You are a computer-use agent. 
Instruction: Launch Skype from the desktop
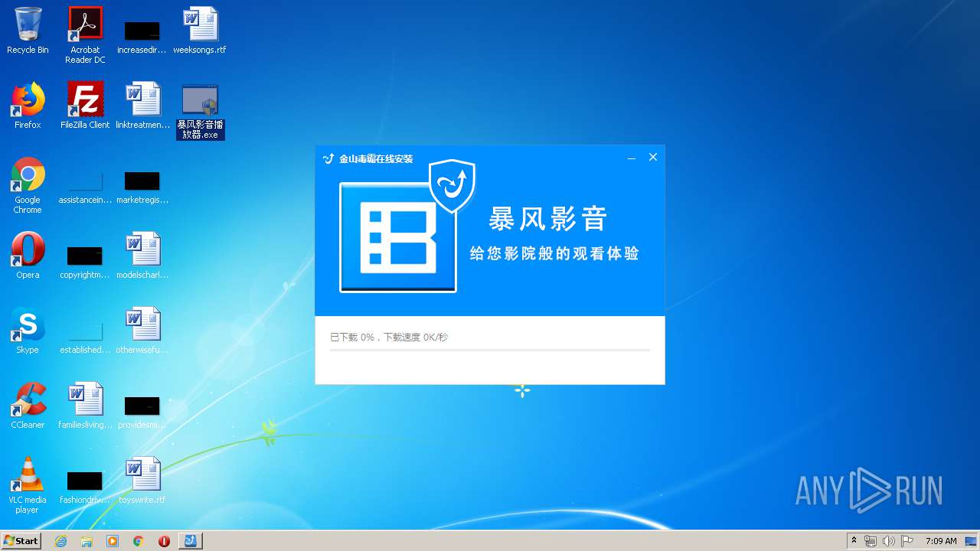[28, 331]
